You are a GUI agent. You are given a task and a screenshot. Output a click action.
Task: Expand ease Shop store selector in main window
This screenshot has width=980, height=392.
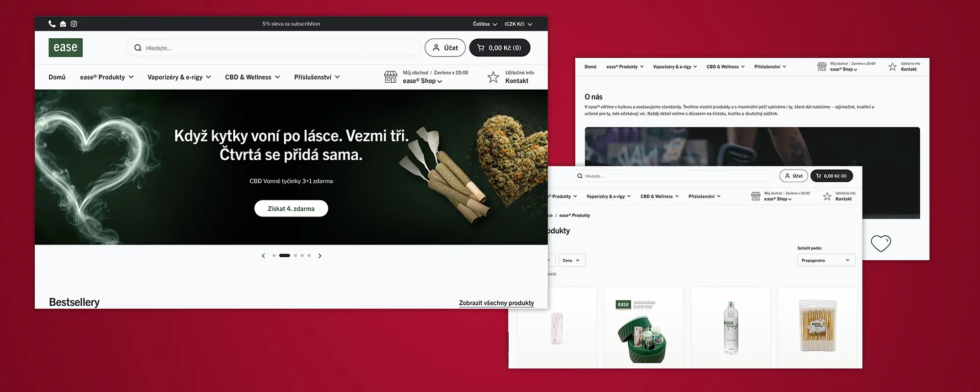422,81
